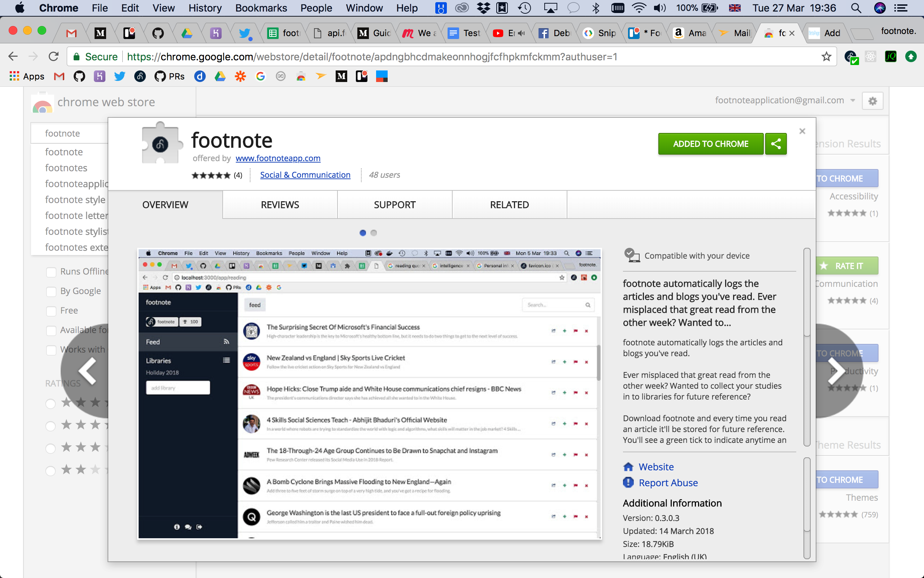Toggle the Runs Offline checkbox
Viewport: 924px width, 578px height.
51,272
